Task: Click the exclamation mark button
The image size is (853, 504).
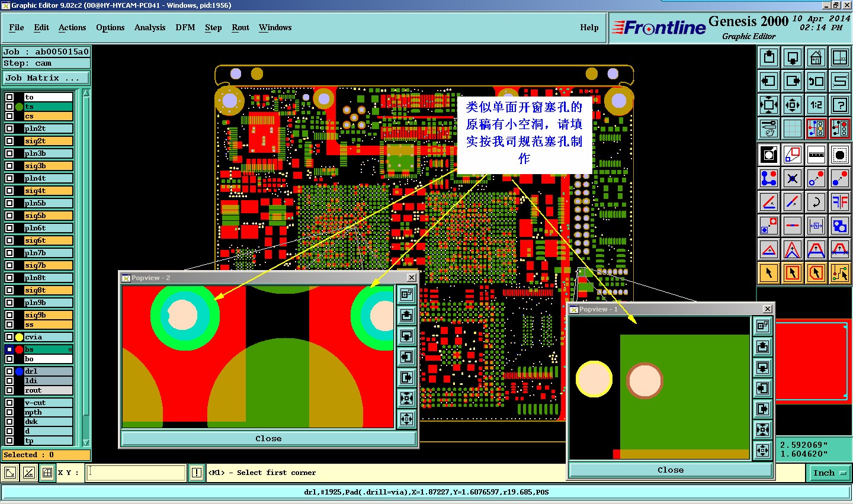Action: pos(197,473)
